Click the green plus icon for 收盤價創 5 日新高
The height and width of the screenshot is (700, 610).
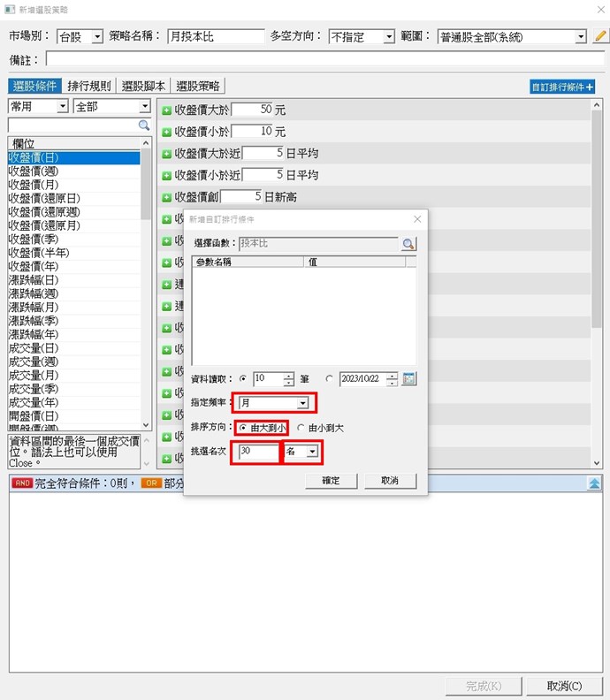[x=166, y=196]
